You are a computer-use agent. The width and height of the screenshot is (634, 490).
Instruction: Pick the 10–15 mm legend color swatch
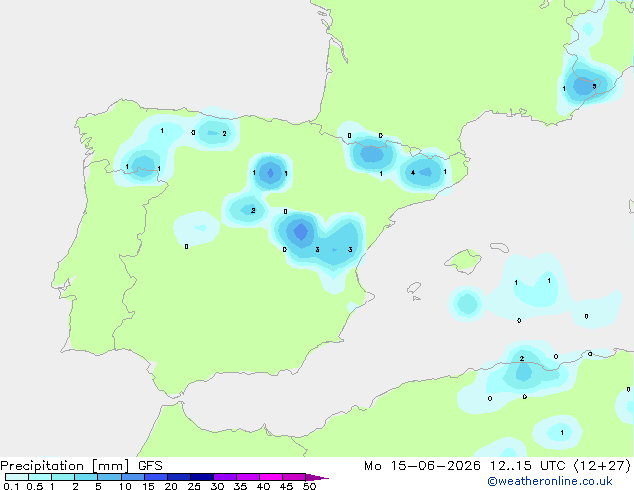[133, 477]
